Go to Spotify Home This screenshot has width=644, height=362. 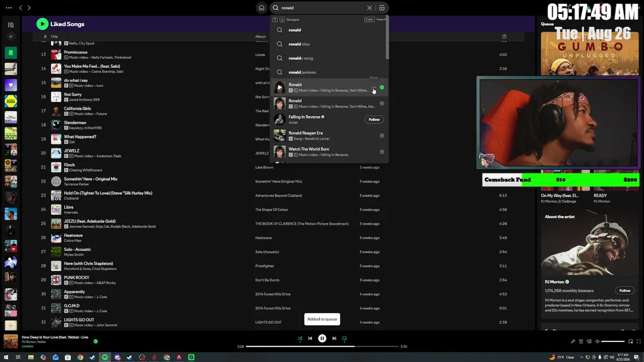click(x=261, y=8)
